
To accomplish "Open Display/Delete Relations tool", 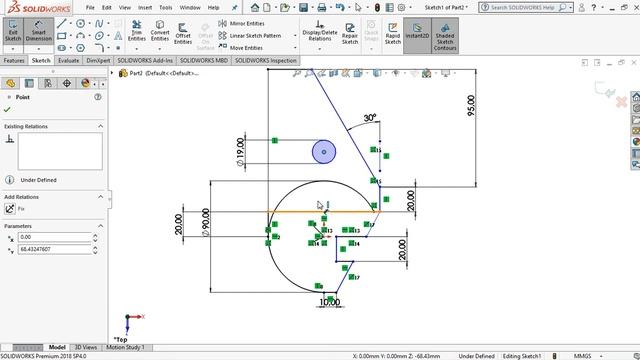I will pyautogui.click(x=320, y=31).
